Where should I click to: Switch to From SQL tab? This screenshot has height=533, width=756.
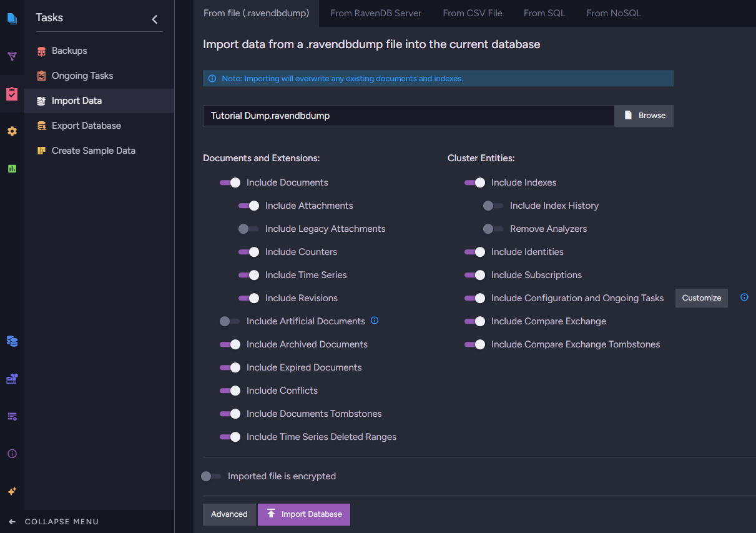coord(544,13)
